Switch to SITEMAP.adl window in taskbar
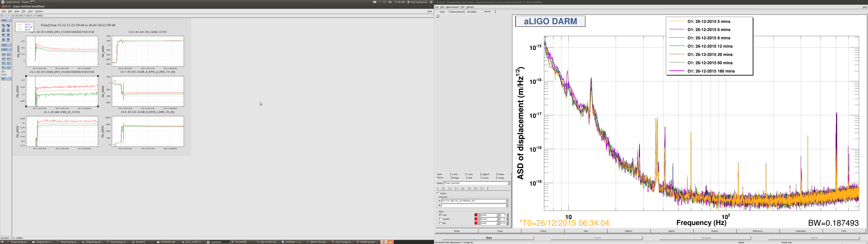Viewport: 868px width, 244px height. click(x=168, y=242)
